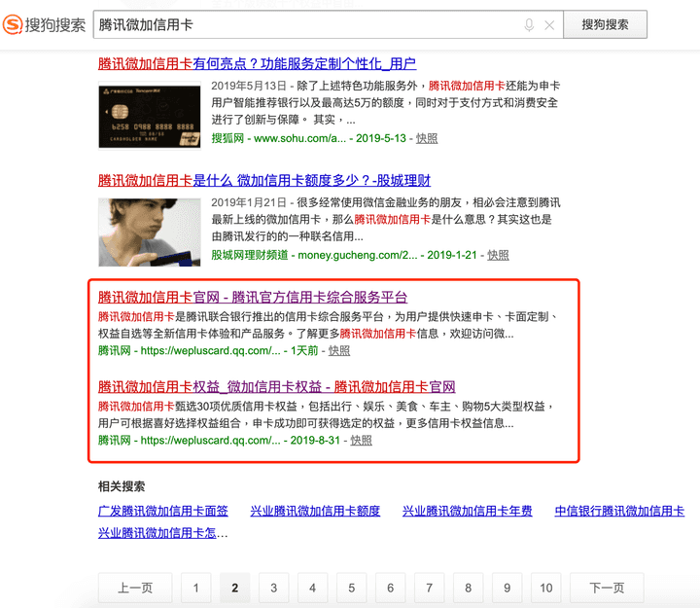Go to previous page 上一页
The width and height of the screenshot is (700, 608).
(135, 588)
